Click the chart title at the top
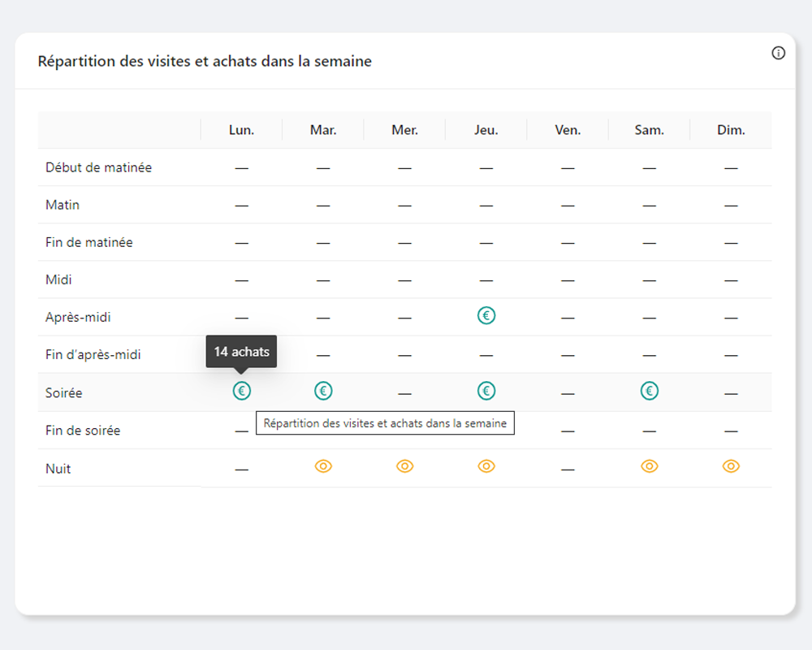This screenshot has width=812, height=650. [x=204, y=61]
